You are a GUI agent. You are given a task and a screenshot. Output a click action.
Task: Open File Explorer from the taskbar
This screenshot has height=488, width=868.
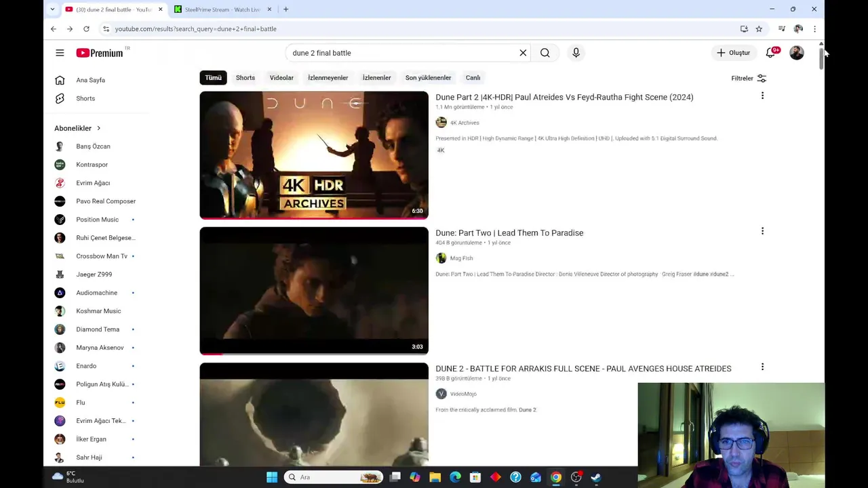(435, 477)
